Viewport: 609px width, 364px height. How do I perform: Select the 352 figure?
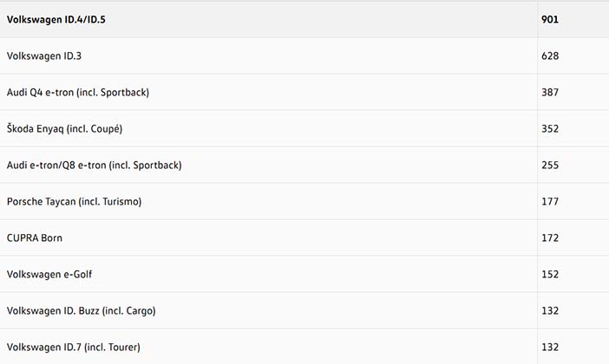pyautogui.click(x=549, y=128)
